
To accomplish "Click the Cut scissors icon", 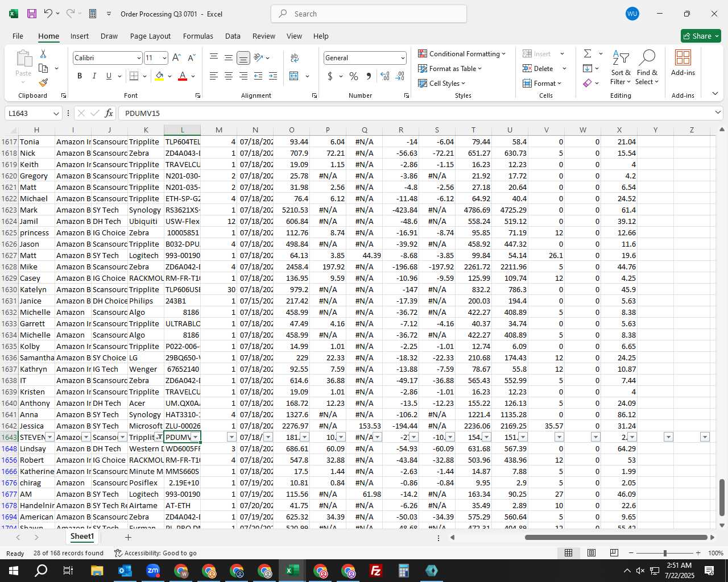I will tap(43, 53).
